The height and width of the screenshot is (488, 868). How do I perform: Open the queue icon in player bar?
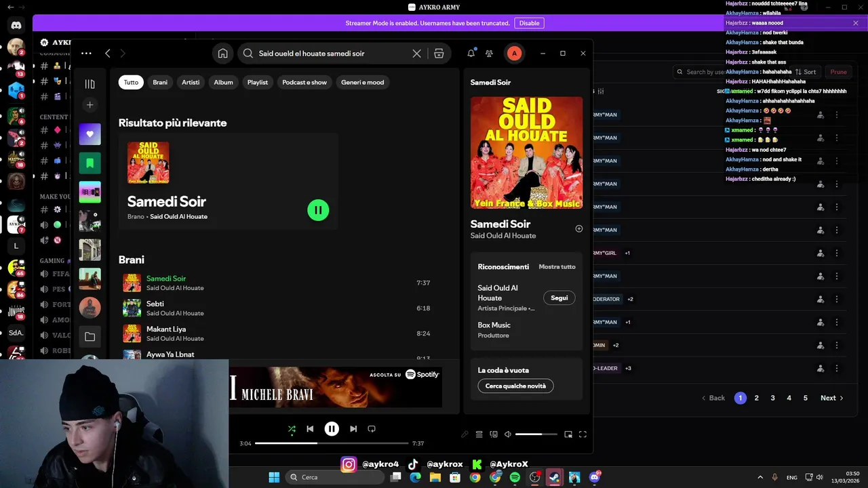[x=479, y=434]
